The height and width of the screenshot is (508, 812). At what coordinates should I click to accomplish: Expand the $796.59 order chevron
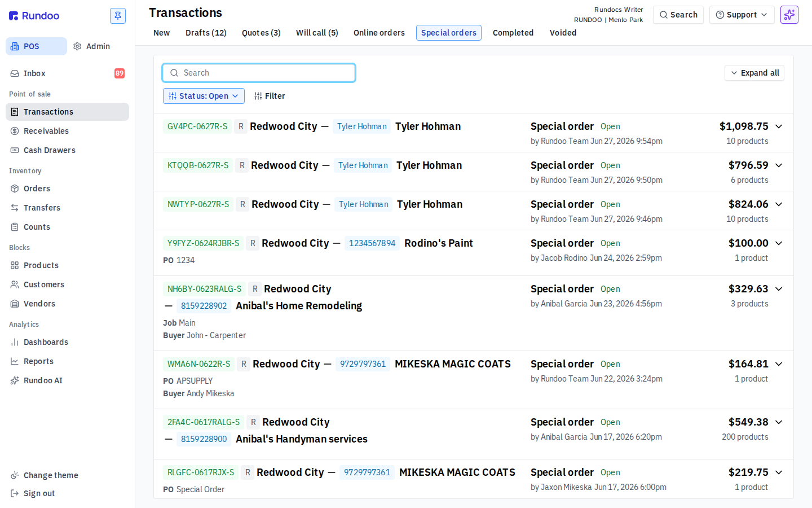click(x=779, y=165)
